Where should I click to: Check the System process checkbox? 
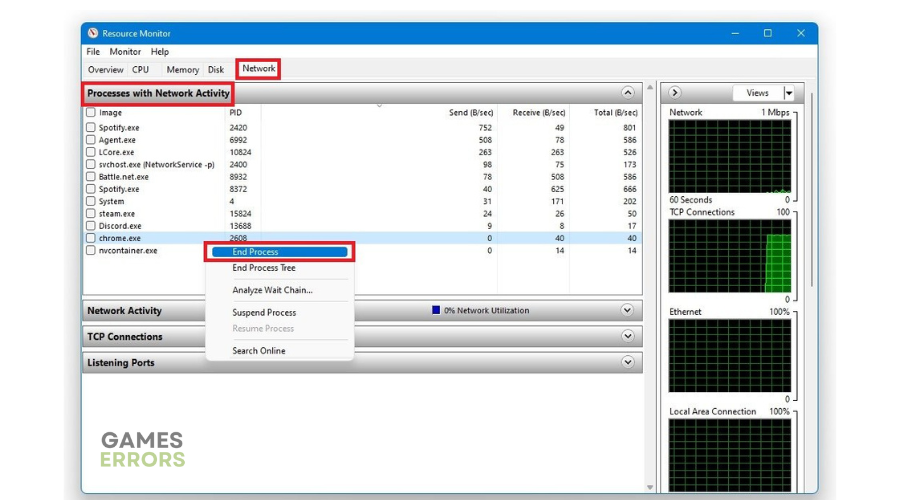91,201
